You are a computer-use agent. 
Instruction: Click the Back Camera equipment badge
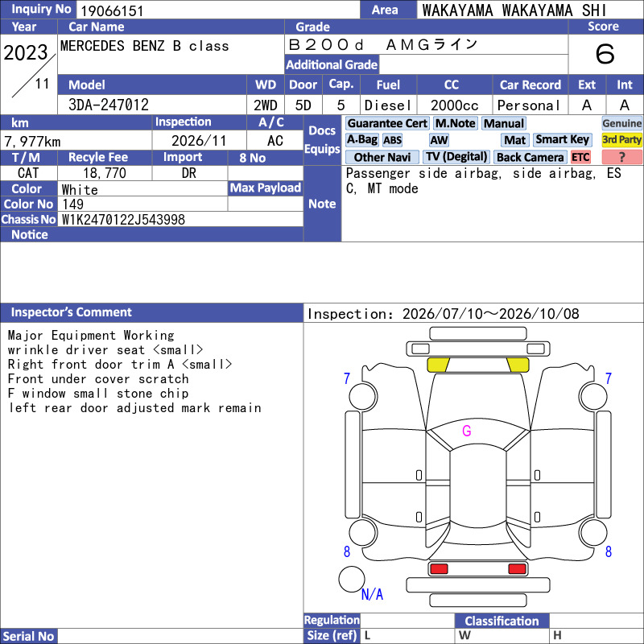click(x=530, y=157)
